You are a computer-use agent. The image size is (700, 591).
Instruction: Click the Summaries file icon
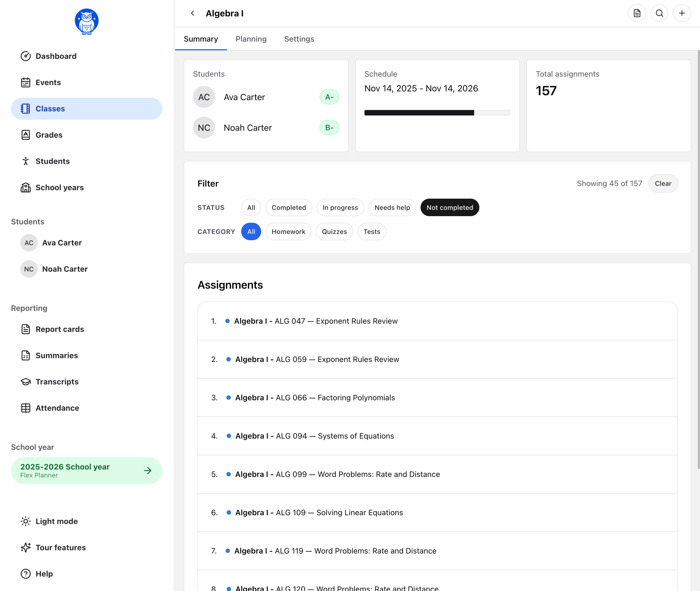(x=26, y=355)
